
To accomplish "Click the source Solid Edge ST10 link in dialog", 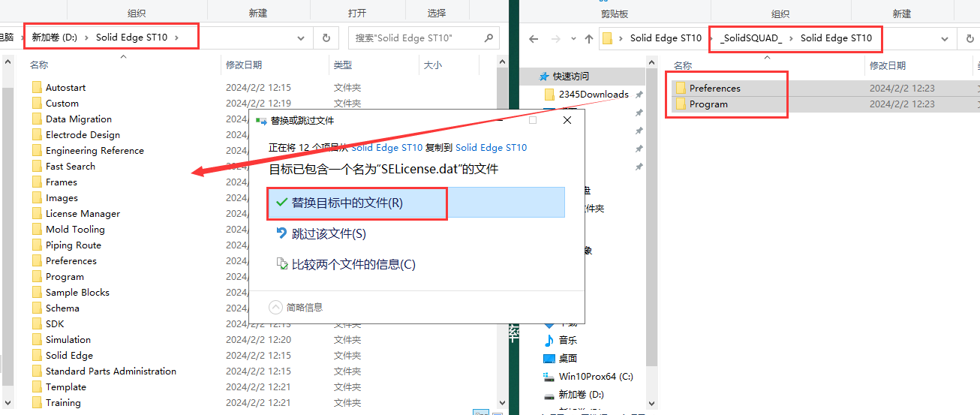I will coord(386,148).
